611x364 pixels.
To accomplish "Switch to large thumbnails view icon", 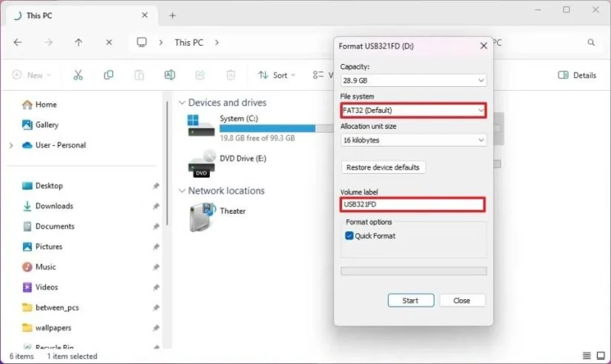I will coord(600,356).
